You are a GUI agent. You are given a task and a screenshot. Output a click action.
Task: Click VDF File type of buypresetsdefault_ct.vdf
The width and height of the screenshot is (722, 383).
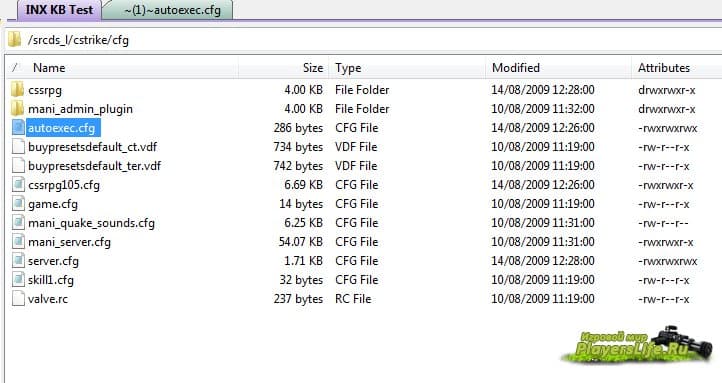[x=356, y=147]
